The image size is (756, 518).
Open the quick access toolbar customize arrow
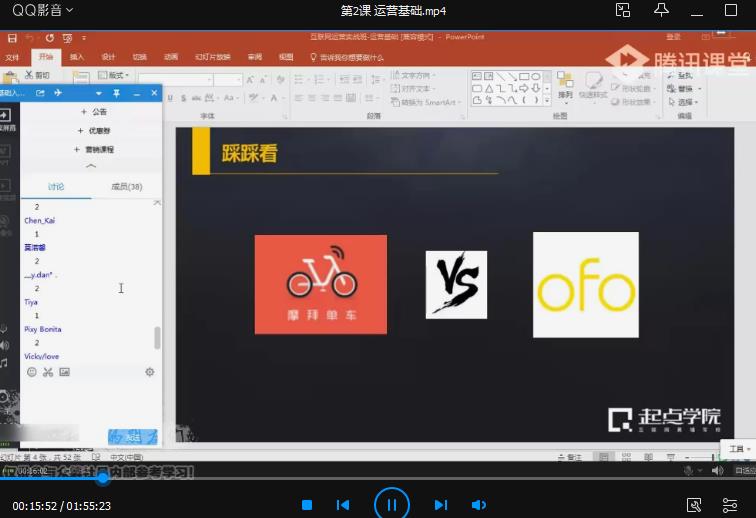click(x=84, y=38)
